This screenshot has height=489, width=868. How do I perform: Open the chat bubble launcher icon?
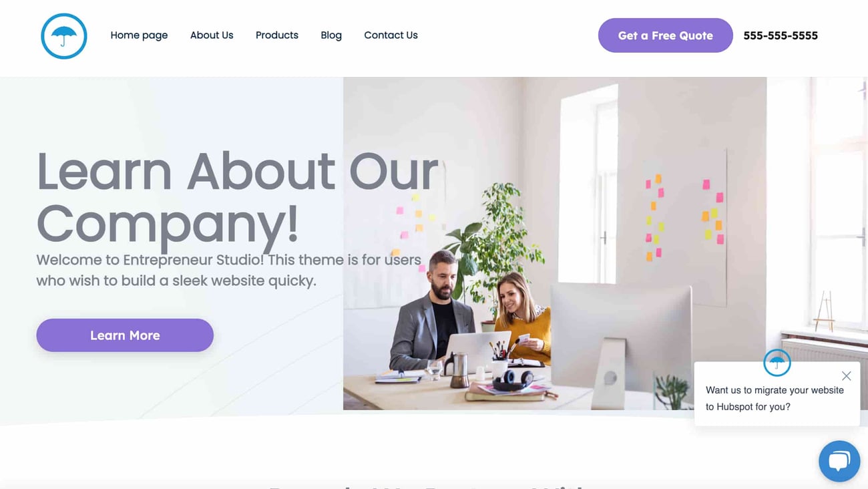(x=839, y=461)
